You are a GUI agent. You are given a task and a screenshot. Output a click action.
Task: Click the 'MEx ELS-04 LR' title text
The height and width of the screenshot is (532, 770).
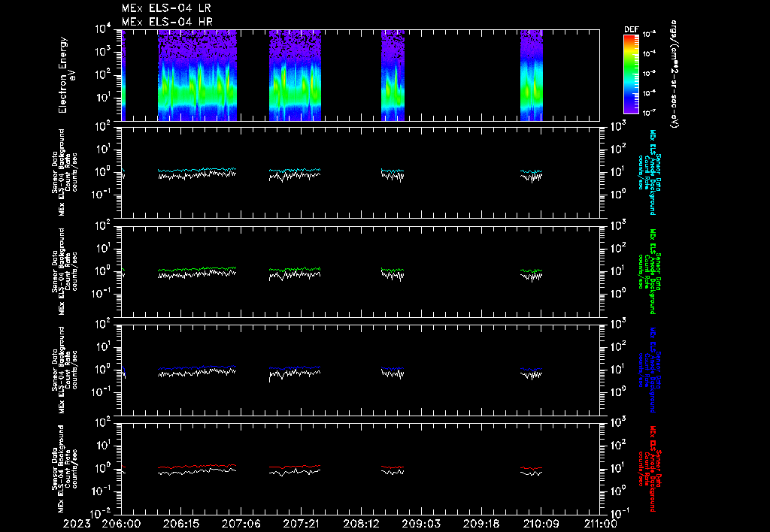(166, 8)
